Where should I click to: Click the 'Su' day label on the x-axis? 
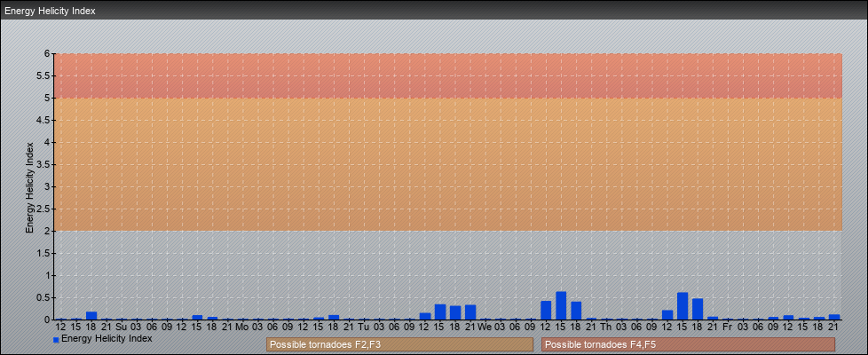pyautogui.click(x=122, y=327)
